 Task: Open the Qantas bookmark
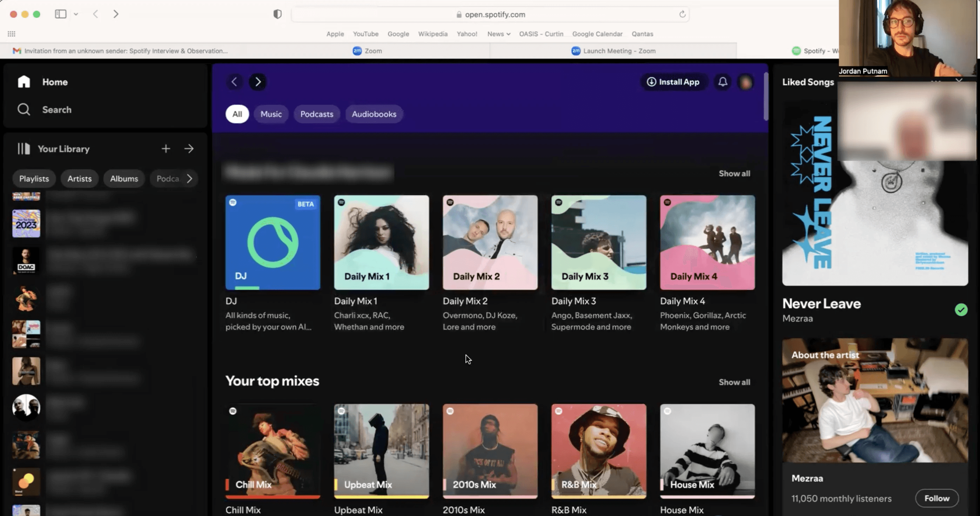pos(642,34)
